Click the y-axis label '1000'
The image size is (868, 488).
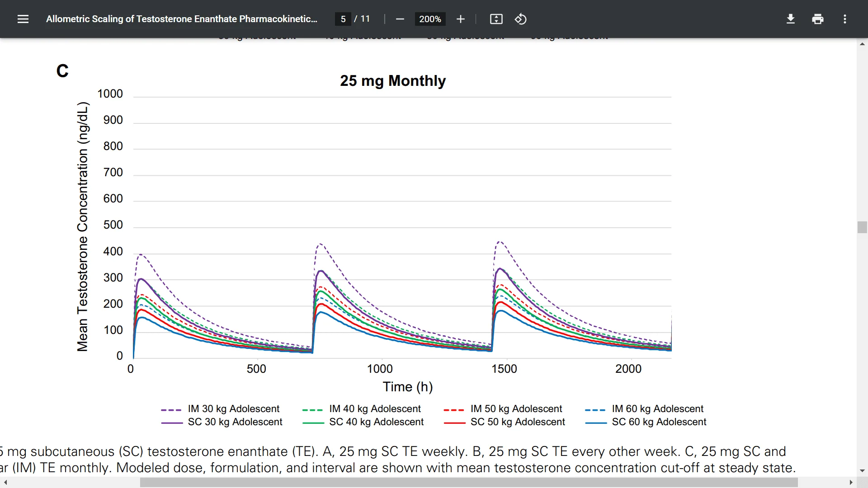110,94
